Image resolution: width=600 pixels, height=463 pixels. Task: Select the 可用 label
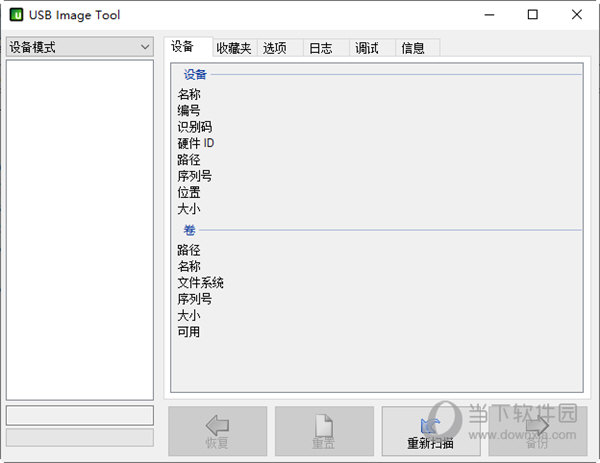(189, 332)
